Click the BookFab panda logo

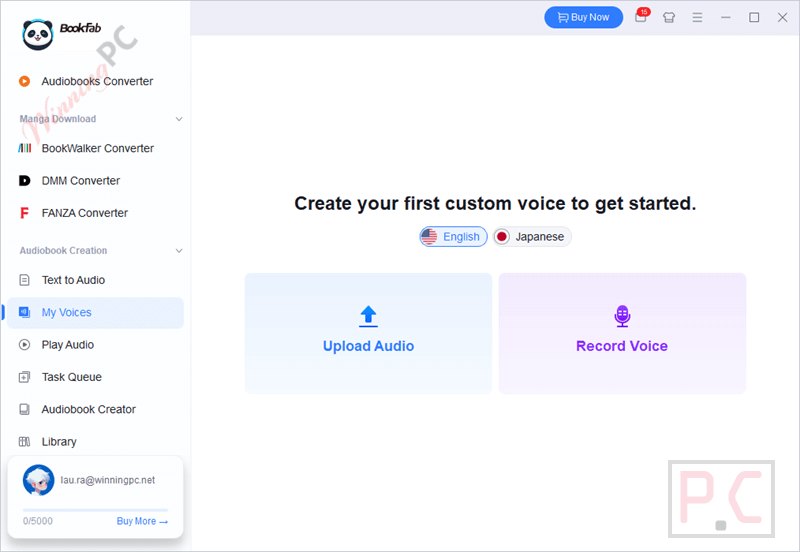click(x=38, y=35)
